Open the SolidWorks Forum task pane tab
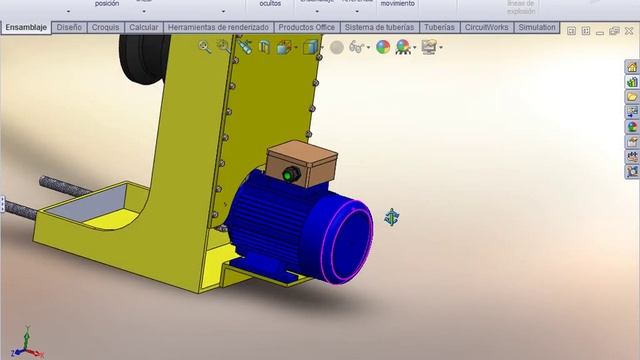The image size is (640, 360). pyautogui.click(x=632, y=157)
